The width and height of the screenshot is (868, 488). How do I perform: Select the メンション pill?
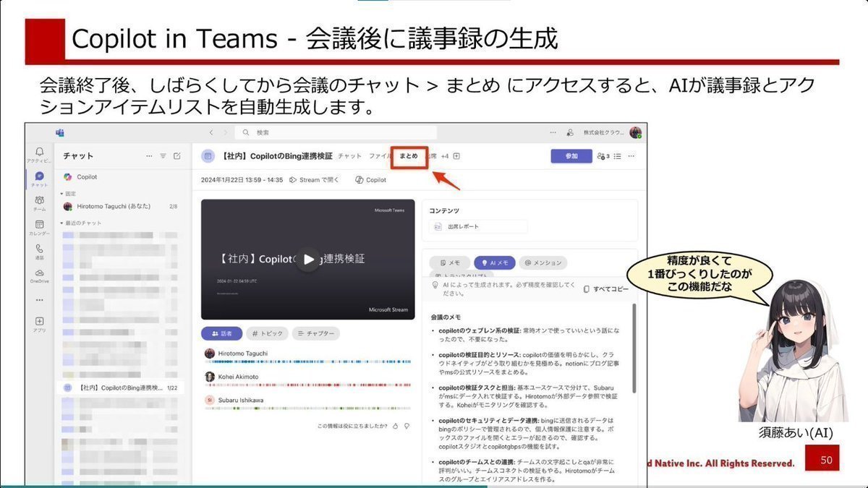click(544, 263)
